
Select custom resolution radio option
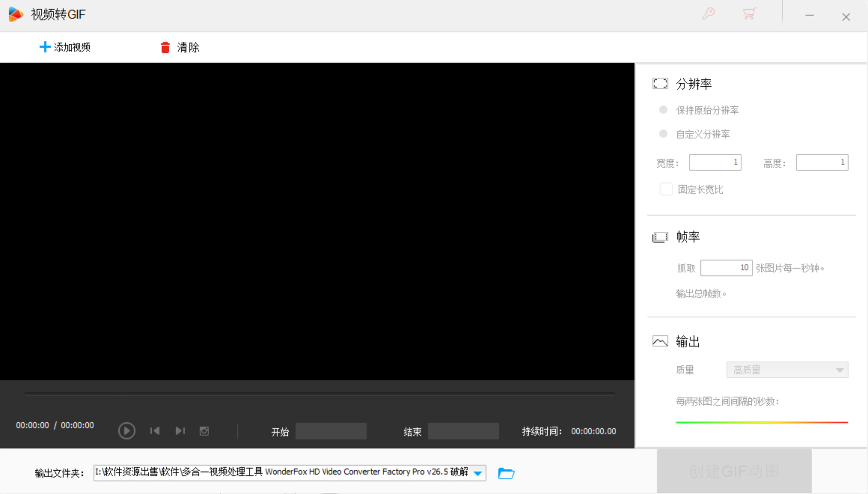(663, 134)
